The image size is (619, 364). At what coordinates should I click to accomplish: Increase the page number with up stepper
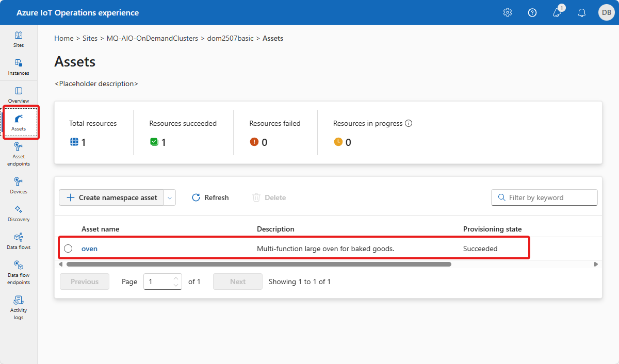coord(176,278)
